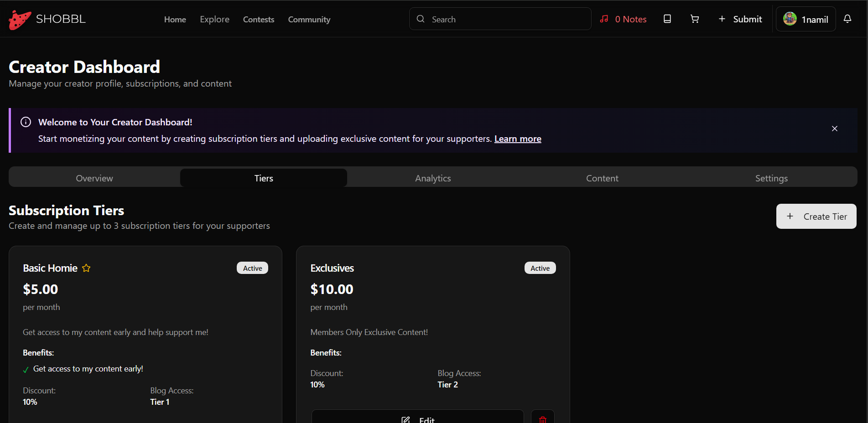The width and height of the screenshot is (868, 423).
Task: Open the Explore nav item
Action: [214, 20]
